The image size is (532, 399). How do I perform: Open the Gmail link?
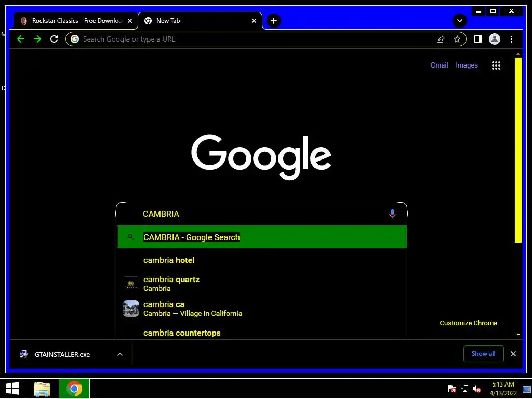[x=439, y=65]
